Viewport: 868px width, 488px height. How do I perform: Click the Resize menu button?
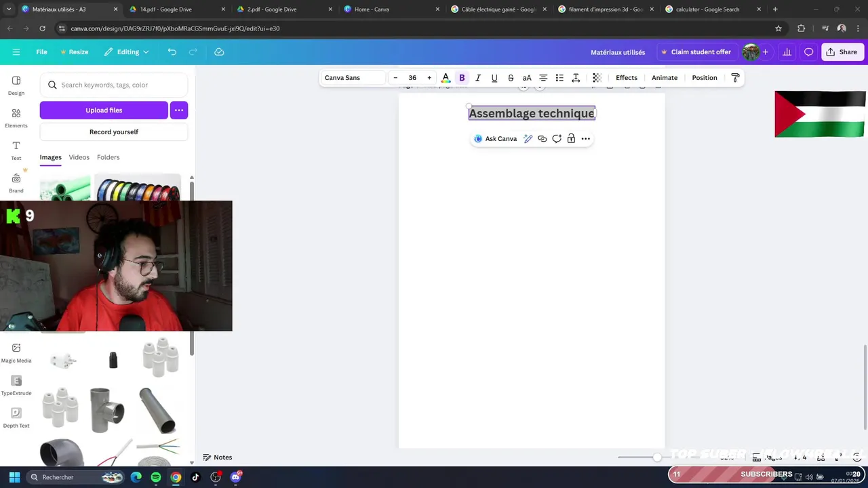point(74,52)
